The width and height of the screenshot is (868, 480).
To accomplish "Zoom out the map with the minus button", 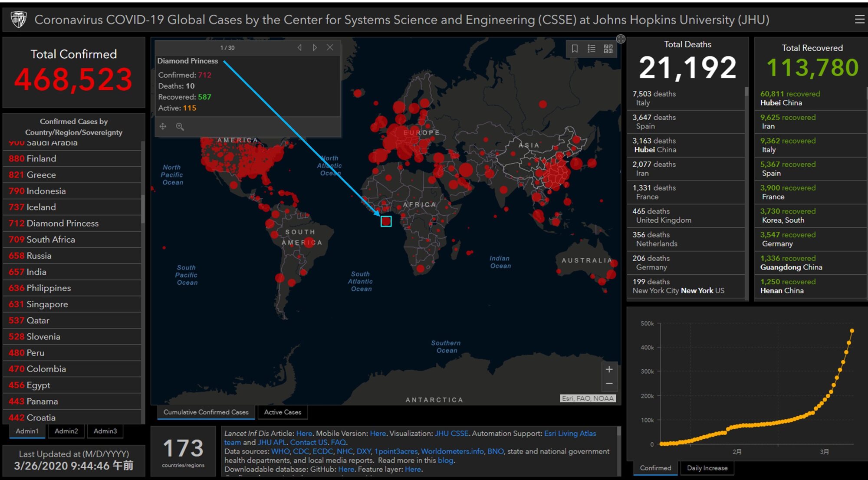I will tap(609, 384).
